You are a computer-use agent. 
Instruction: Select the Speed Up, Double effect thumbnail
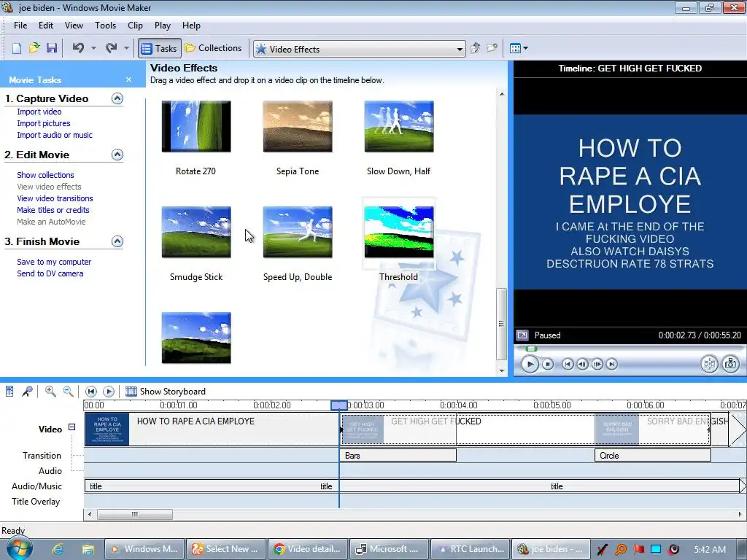(298, 232)
